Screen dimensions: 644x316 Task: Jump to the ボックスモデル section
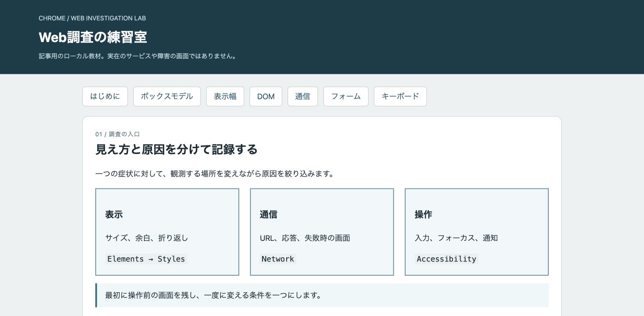point(167,96)
